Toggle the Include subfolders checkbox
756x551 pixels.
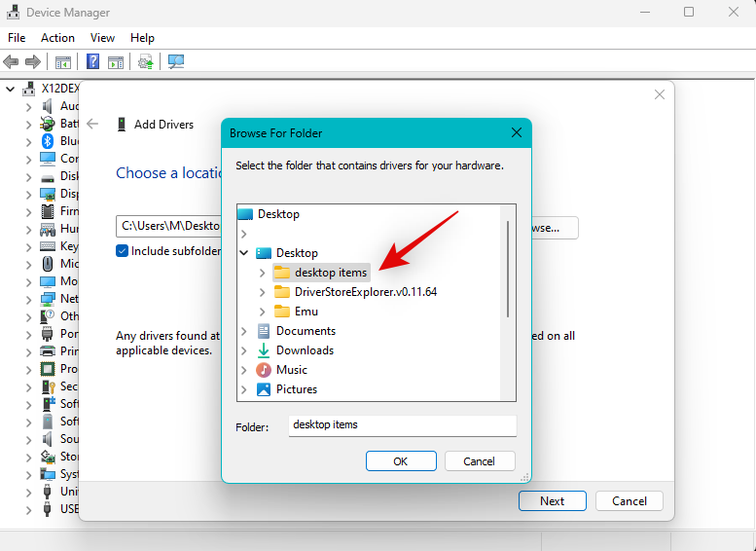pyautogui.click(x=122, y=251)
